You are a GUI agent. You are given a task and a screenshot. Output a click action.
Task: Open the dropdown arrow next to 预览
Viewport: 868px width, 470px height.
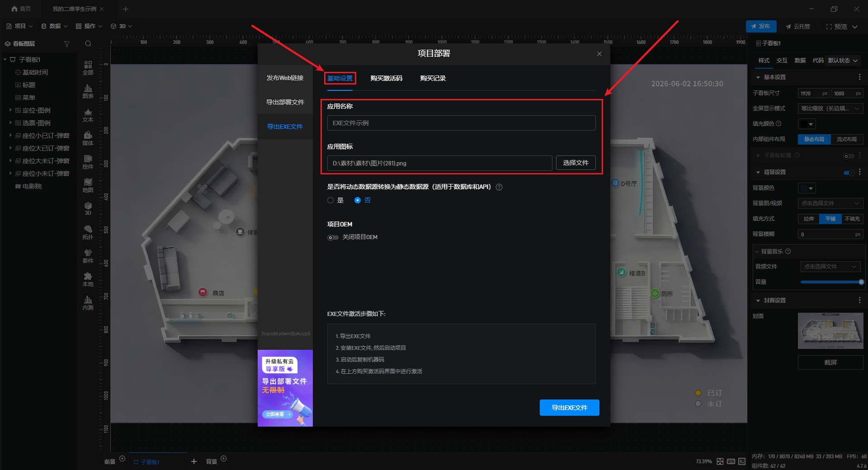tap(855, 27)
